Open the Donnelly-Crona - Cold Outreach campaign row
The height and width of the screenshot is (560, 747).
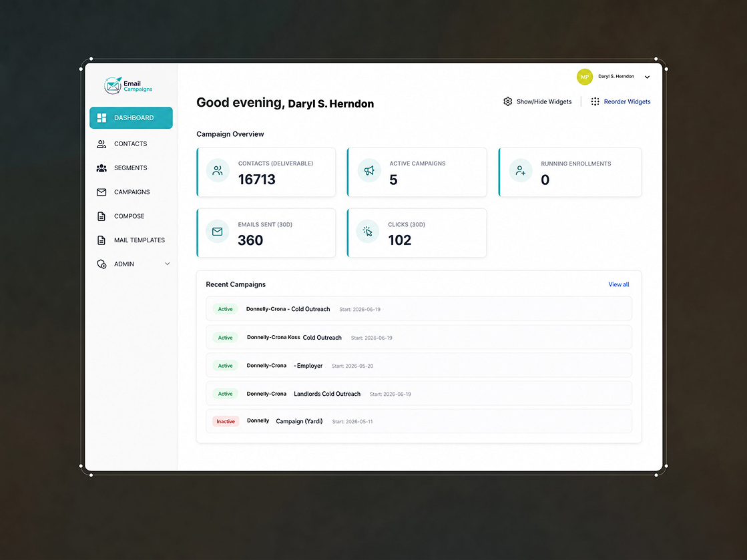(x=419, y=309)
